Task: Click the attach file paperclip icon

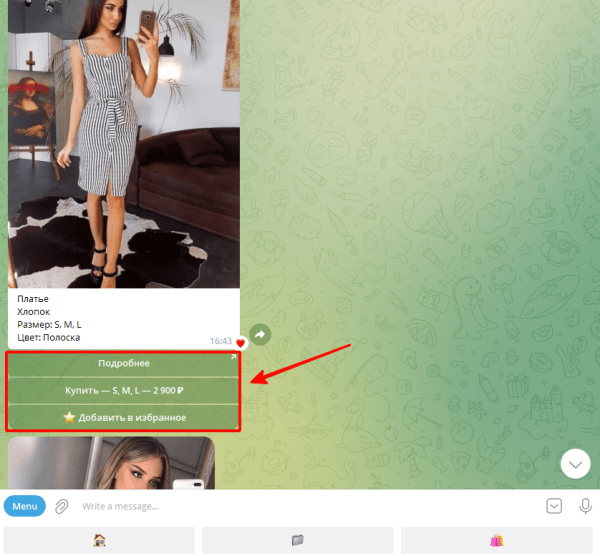Action: click(x=61, y=506)
